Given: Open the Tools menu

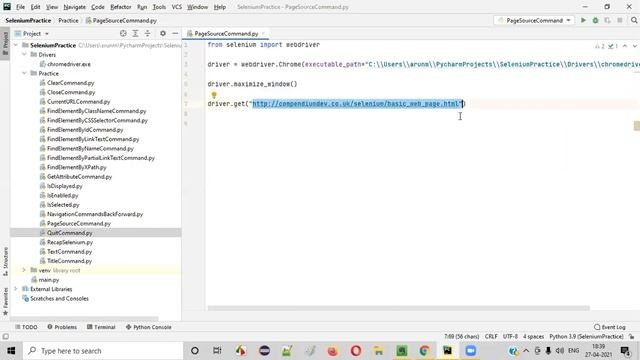Looking at the screenshot, I should 159,7.
